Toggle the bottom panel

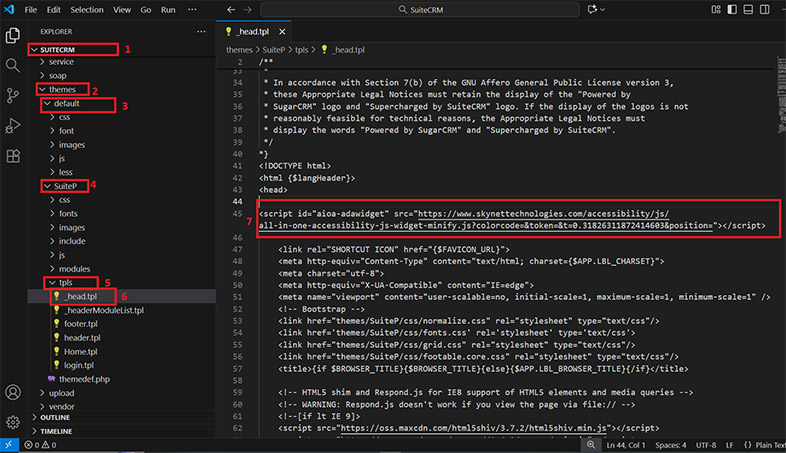click(x=748, y=10)
